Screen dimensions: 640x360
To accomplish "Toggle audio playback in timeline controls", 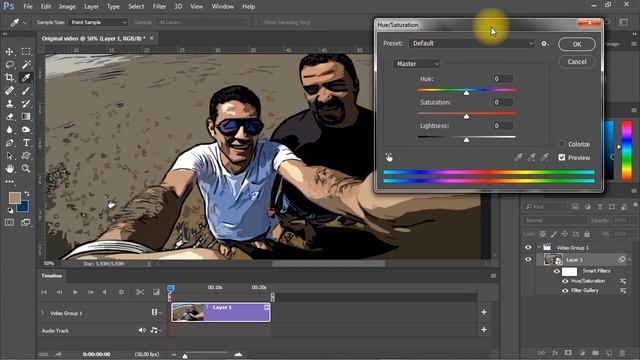I will click(x=105, y=292).
